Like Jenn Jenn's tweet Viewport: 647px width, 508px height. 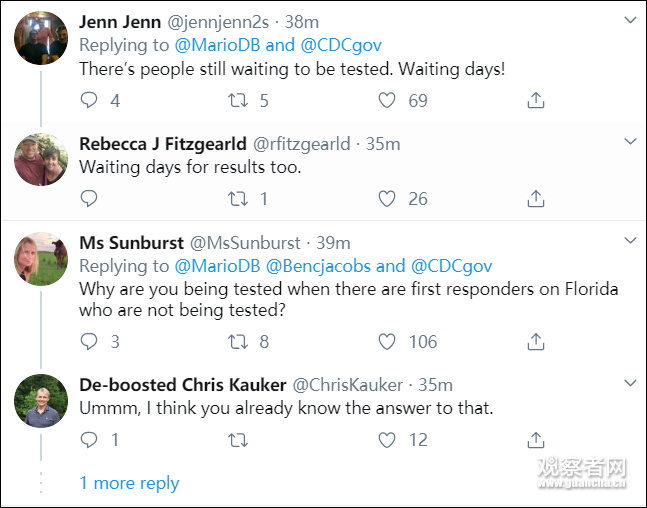[387, 100]
